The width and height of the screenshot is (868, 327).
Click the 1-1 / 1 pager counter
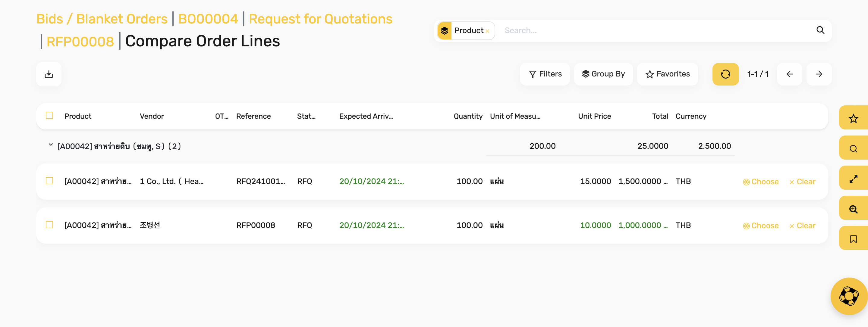(x=758, y=74)
